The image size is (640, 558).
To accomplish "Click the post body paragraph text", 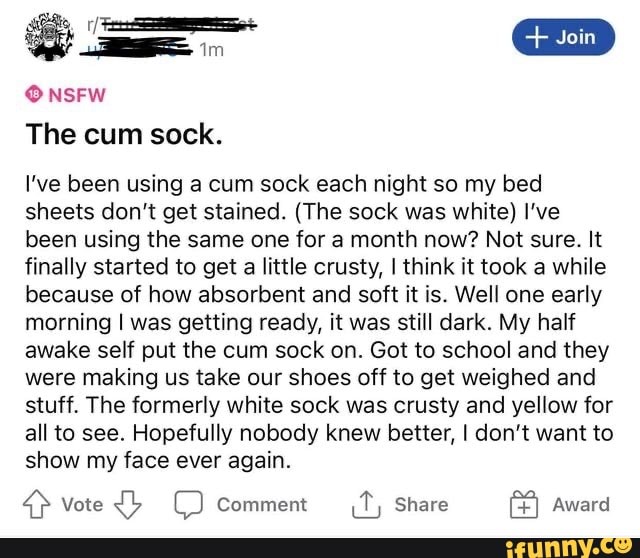I will [x=319, y=322].
